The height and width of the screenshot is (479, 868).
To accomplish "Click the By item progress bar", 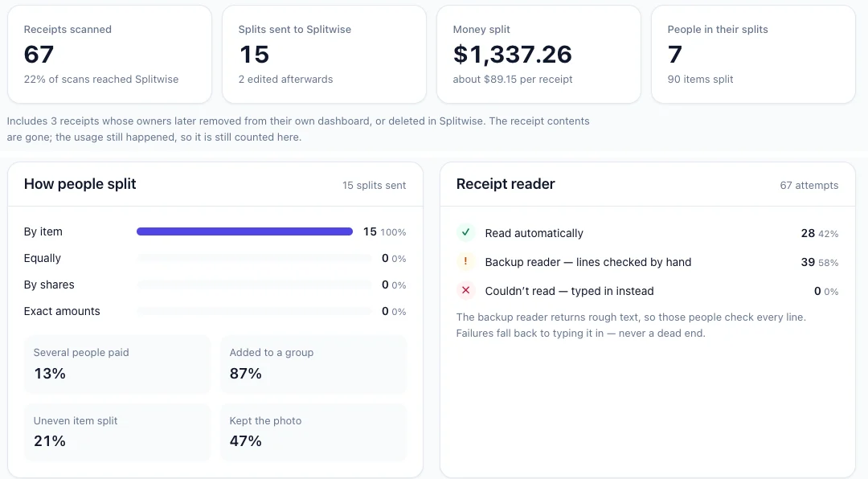I will [244, 231].
